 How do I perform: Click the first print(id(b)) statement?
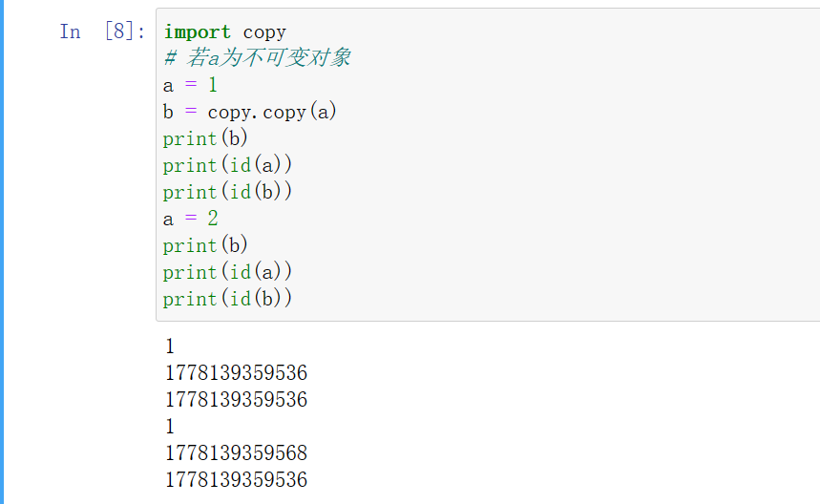(227, 192)
